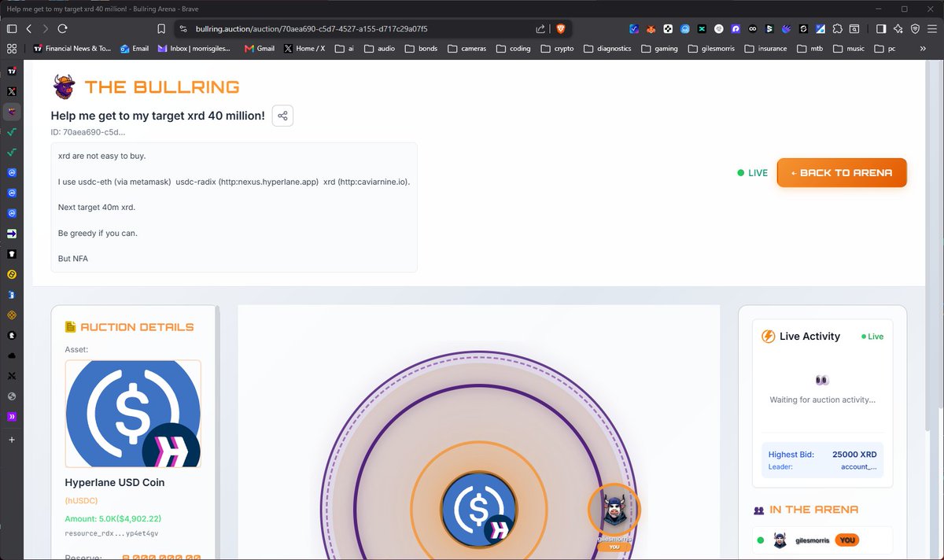
Task: Click gilesmorris name in the arena list
Action: (813, 540)
